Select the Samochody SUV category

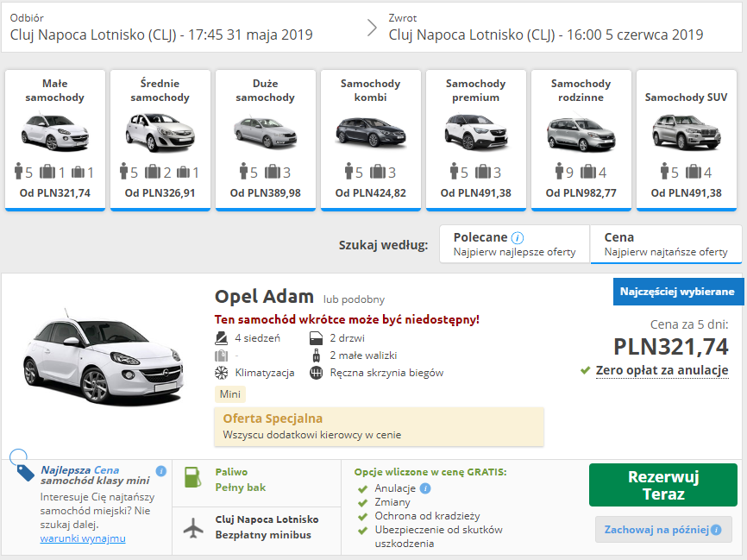click(x=687, y=139)
